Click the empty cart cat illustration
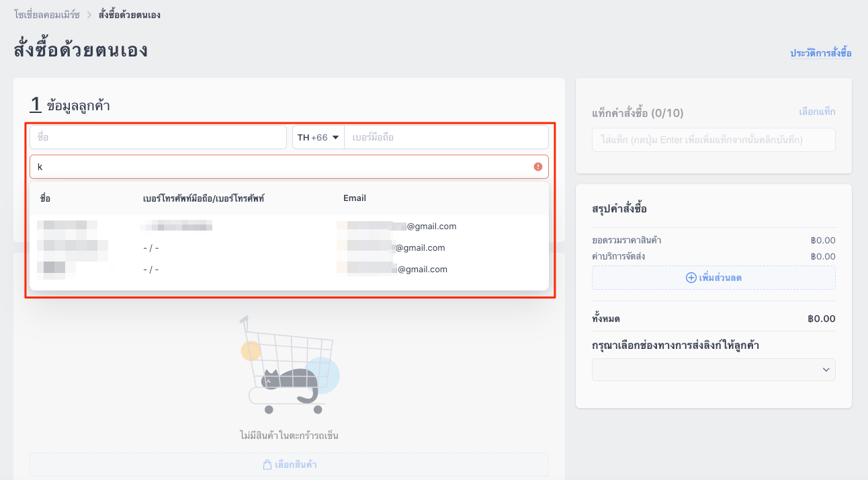The image size is (868, 480). [x=290, y=364]
